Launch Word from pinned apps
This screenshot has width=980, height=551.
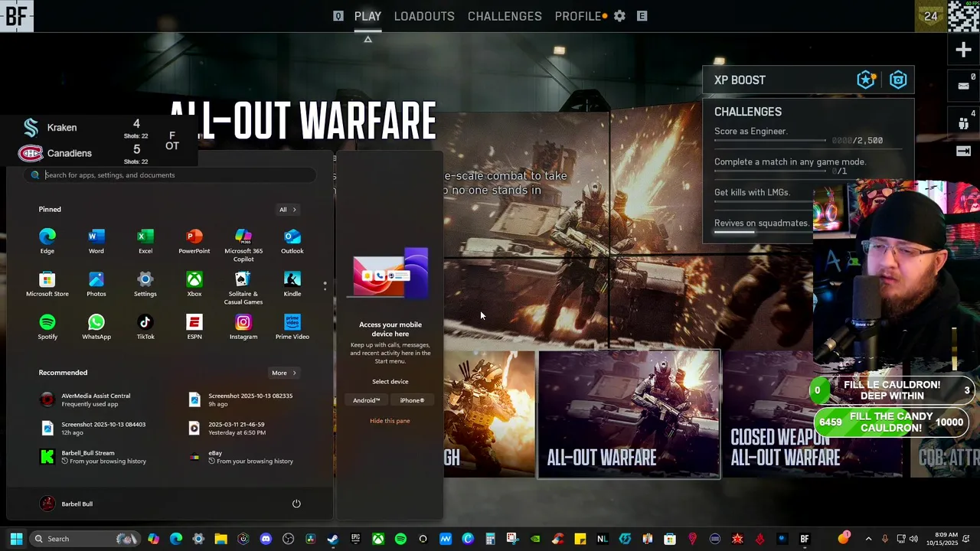(96, 241)
